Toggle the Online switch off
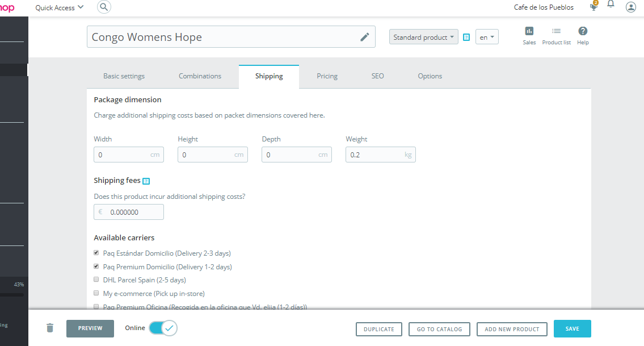The width and height of the screenshot is (644, 346). [x=163, y=328]
